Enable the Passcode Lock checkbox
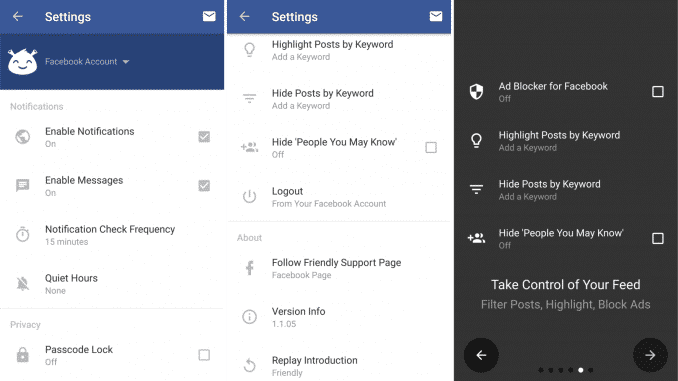The image size is (678, 381). pyautogui.click(x=204, y=355)
